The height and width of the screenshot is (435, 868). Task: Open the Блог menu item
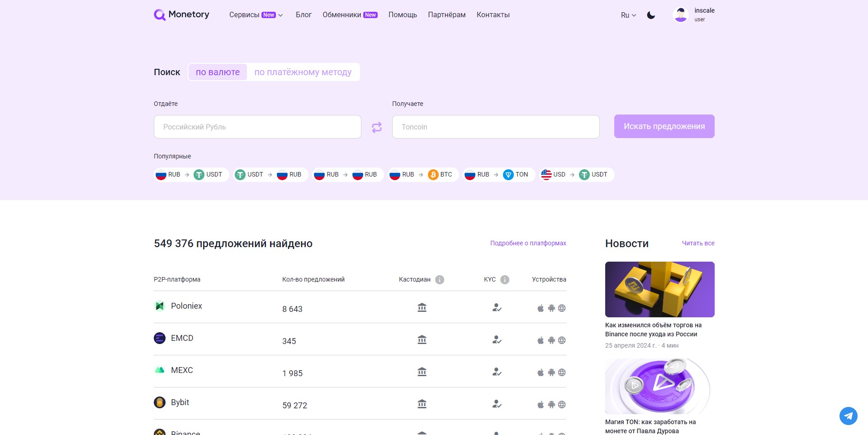tap(304, 15)
